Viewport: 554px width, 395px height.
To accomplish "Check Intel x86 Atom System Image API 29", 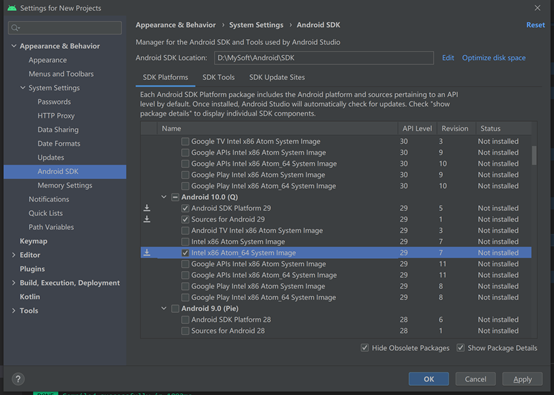I will pyautogui.click(x=185, y=242).
